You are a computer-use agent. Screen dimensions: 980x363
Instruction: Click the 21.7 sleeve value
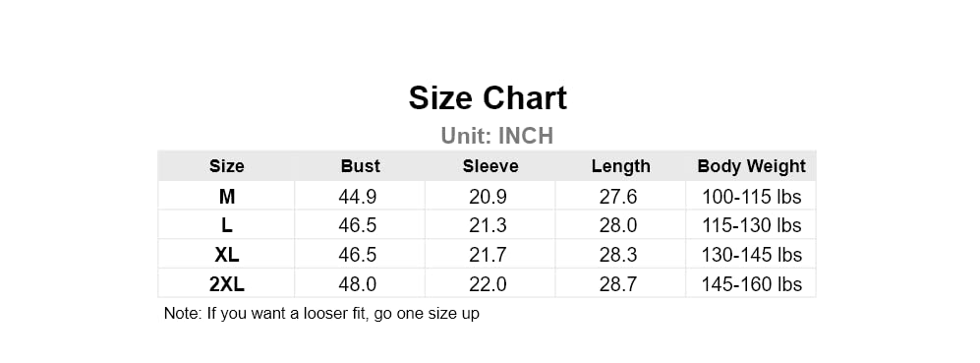tap(488, 255)
